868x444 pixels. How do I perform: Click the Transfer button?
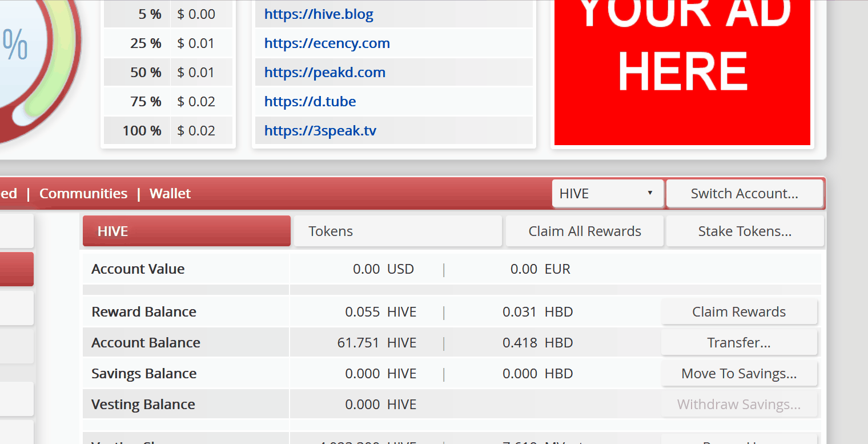(x=740, y=343)
